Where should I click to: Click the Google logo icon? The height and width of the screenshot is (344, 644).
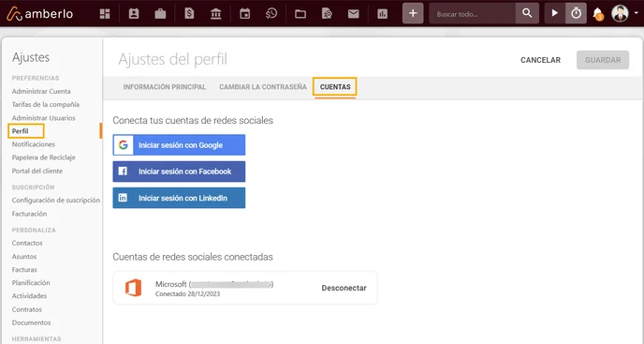click(124, 145)
